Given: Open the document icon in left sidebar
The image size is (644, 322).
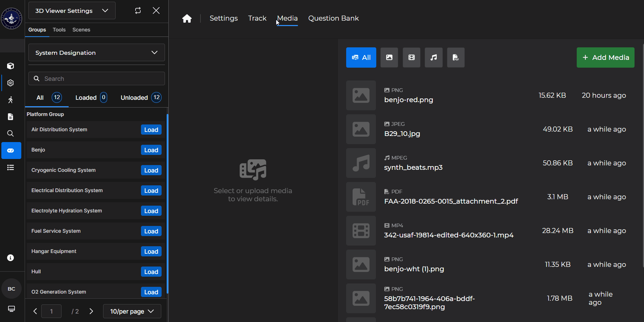Looking at the screenshot, I should [10, 117].
